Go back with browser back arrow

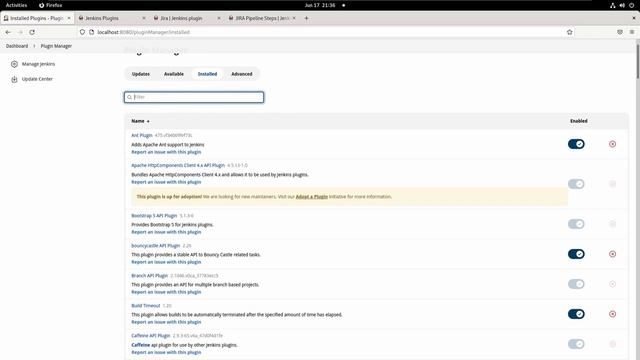coord(8,32)
